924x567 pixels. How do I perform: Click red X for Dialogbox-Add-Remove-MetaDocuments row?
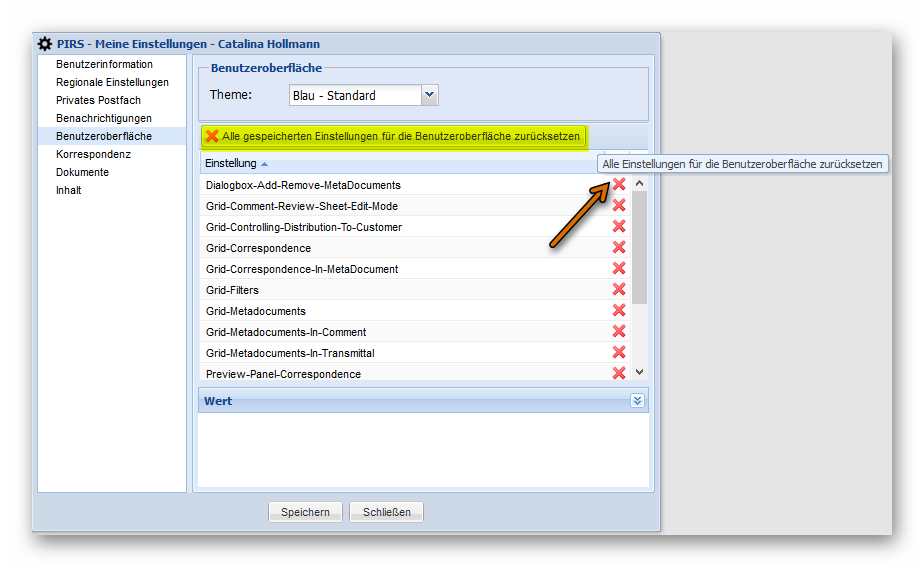(619, 184)
